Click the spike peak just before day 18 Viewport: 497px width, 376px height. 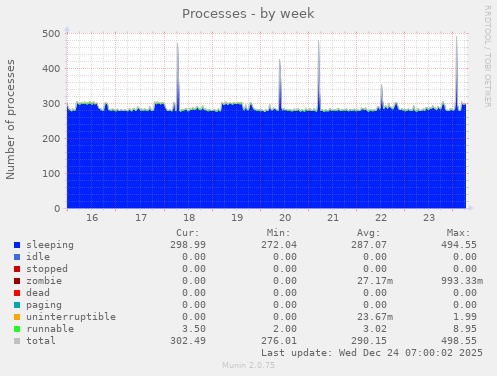177,44
